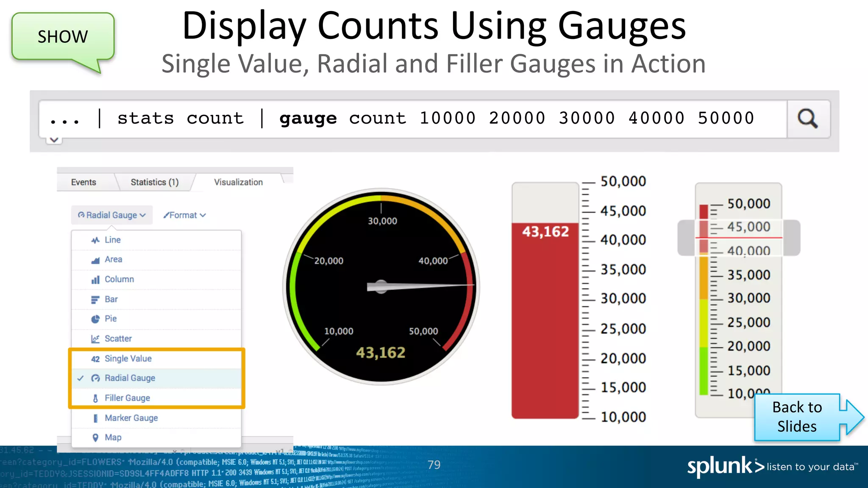Select the Area menu entry
The height and width of the screenshot is (488, 868).
pos(156,260)
